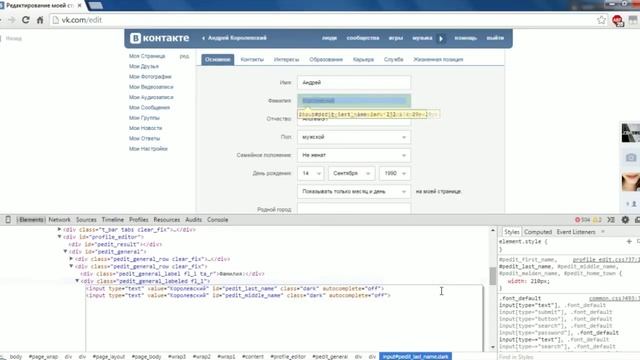Toggle DevTools console drawer icon
This screenshot has height=360, width=640.
click(611, 220)
